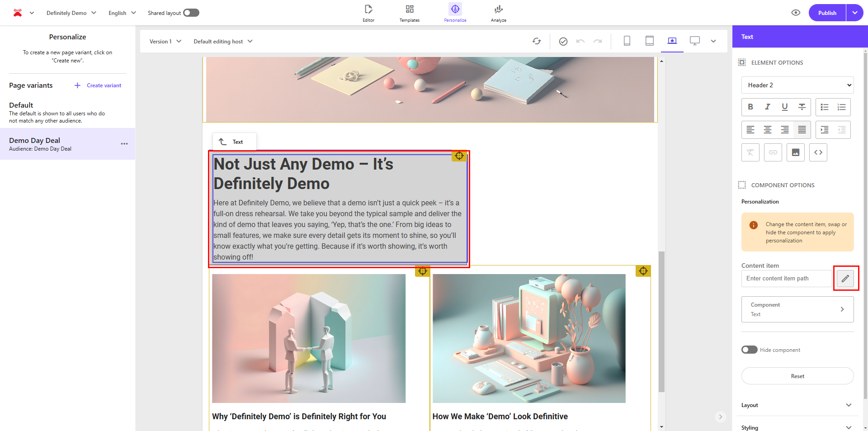Expand the Styling section
The image size is (868, 431).
pyautogui.click(x=797, y=427)
